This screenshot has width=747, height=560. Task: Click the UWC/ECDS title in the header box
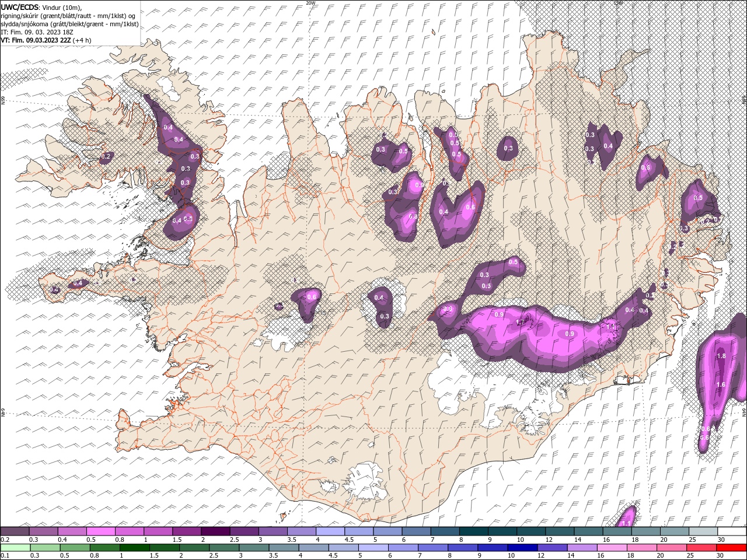20,6
